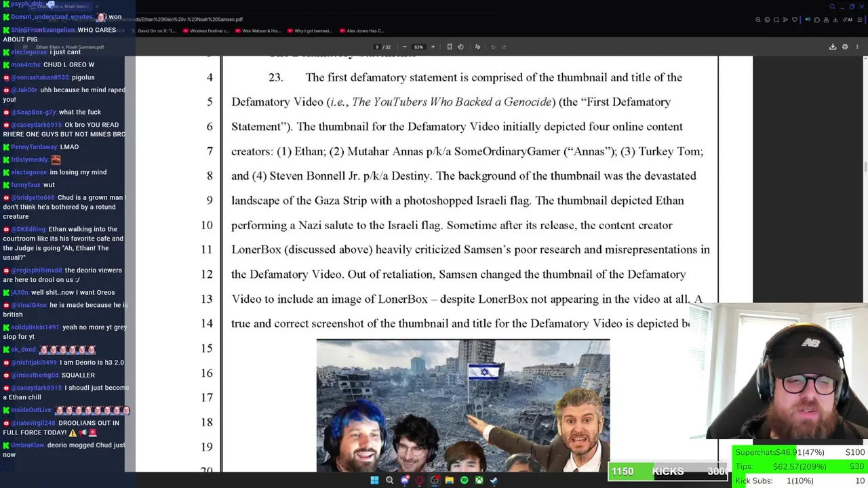Take a snapshot with the capture icon
Image resolution: width=868 pixels, height=488 pixels.
776,20
